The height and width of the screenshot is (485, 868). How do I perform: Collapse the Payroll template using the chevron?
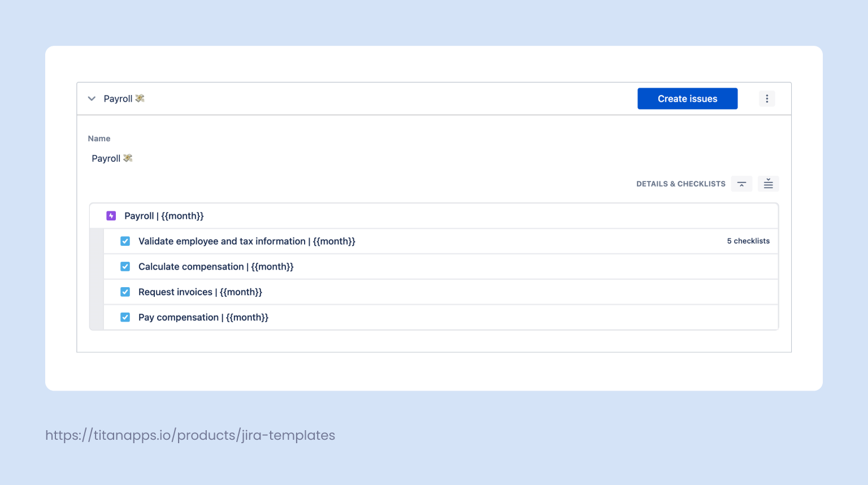[91, 98]
